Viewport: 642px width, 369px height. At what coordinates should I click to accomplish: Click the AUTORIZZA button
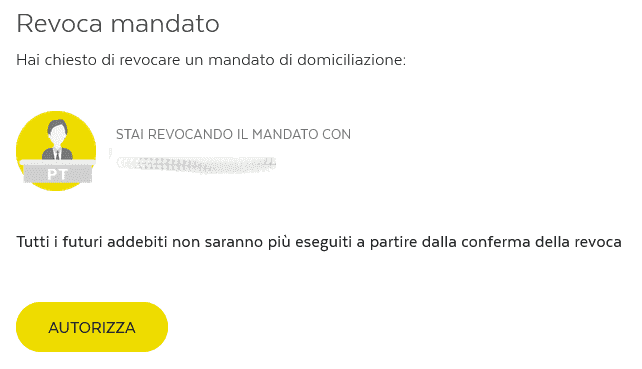pyautogui.click(x=92, y=327)
